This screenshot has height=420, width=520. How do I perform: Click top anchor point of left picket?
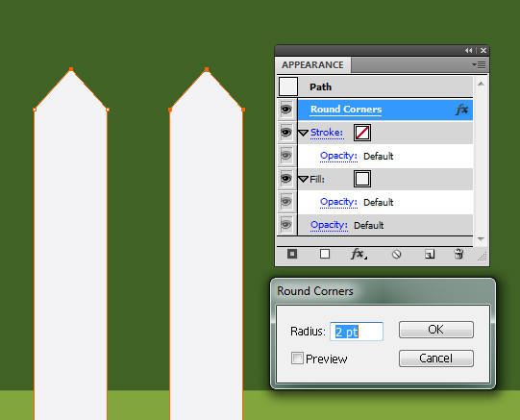[x=71, y=69]
